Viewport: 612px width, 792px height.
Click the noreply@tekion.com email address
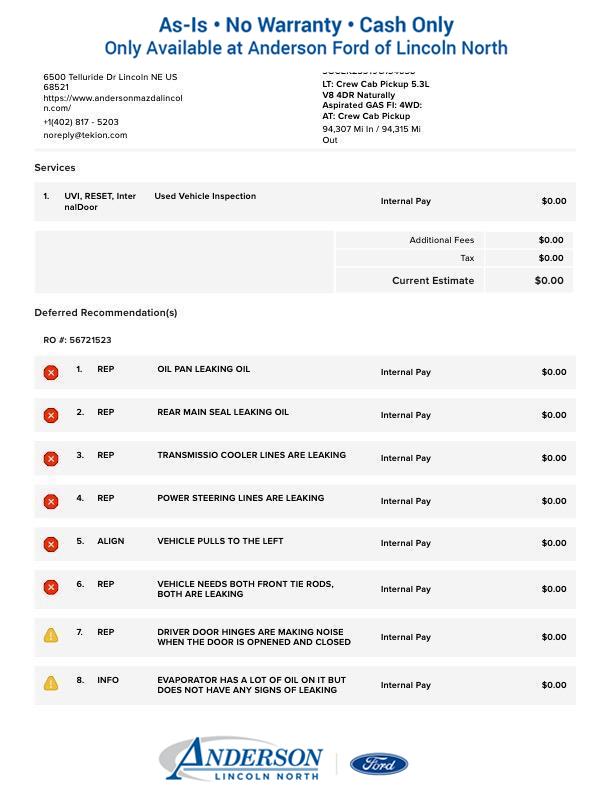[85, 135]
